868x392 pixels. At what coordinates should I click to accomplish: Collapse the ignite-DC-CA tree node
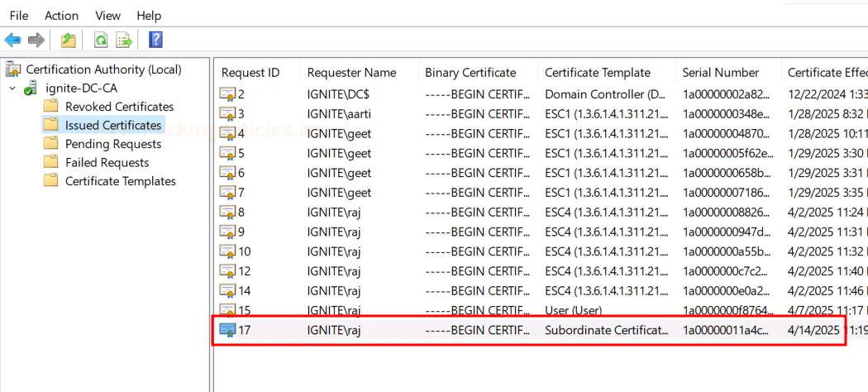click(x=12, y=88)
